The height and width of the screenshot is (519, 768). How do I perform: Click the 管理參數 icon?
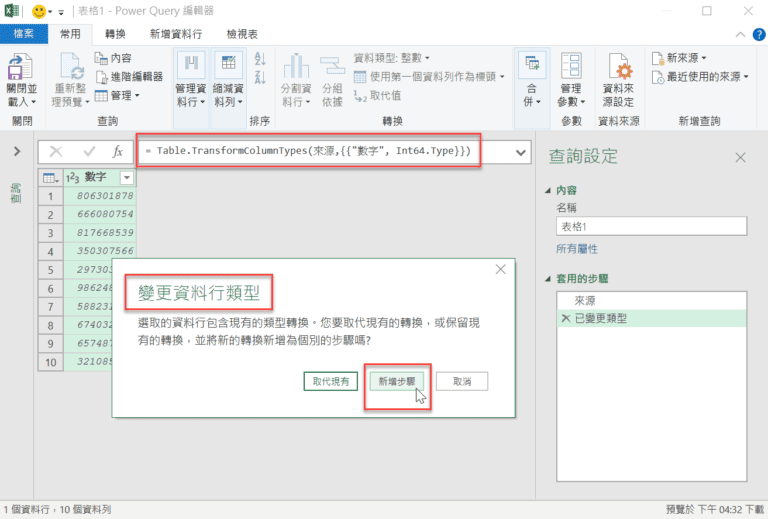[570, 67]
